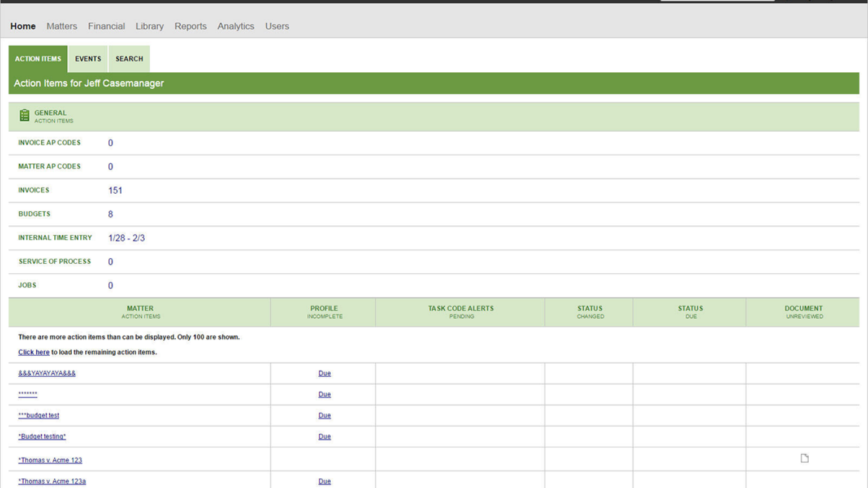Click the Invoices row label
868x488 pixels.
pos(33,190)
